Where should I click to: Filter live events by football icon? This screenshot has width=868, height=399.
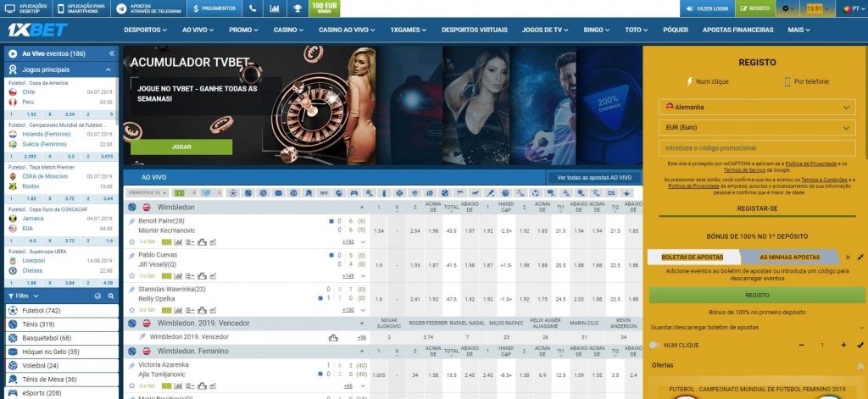pos(233,193)
